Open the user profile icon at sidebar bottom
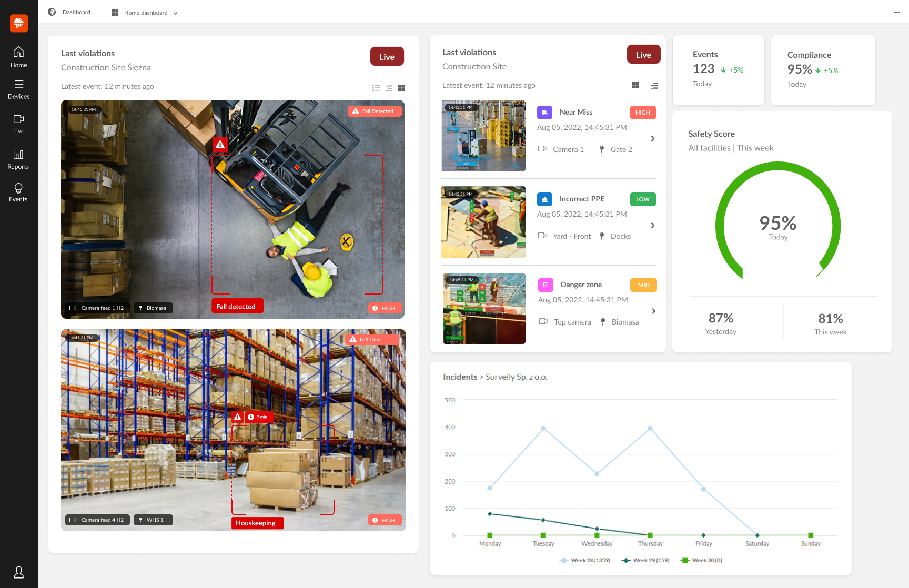The image size is (909, 588). [x=18, y=572]
